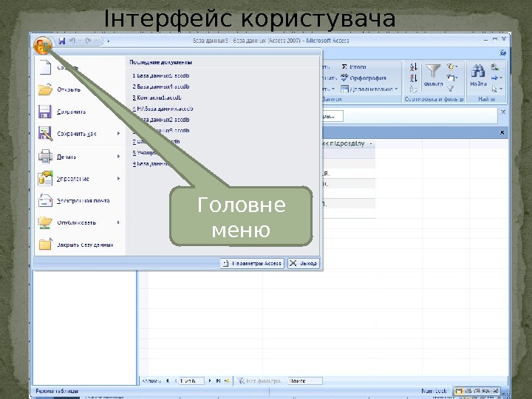The width and height of the screenshot is (532, 399).
Task: Switch to SQL view in status bar
Action: 485,391
